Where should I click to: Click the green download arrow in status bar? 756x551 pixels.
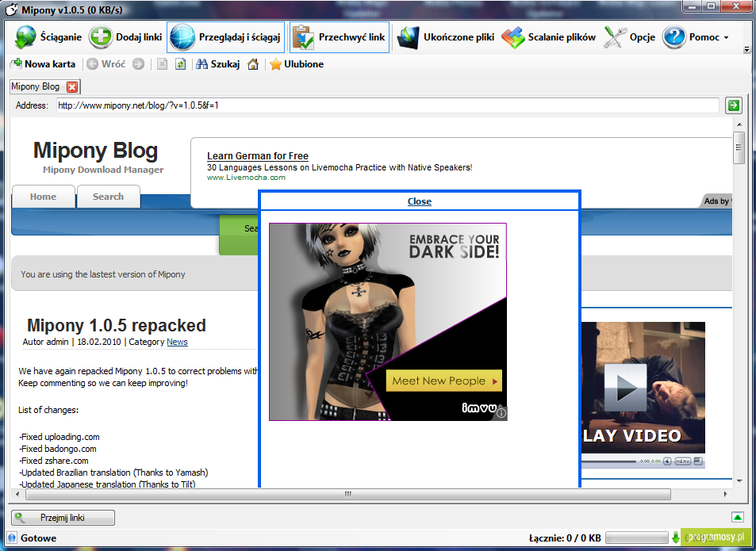(x=676, y=538)
